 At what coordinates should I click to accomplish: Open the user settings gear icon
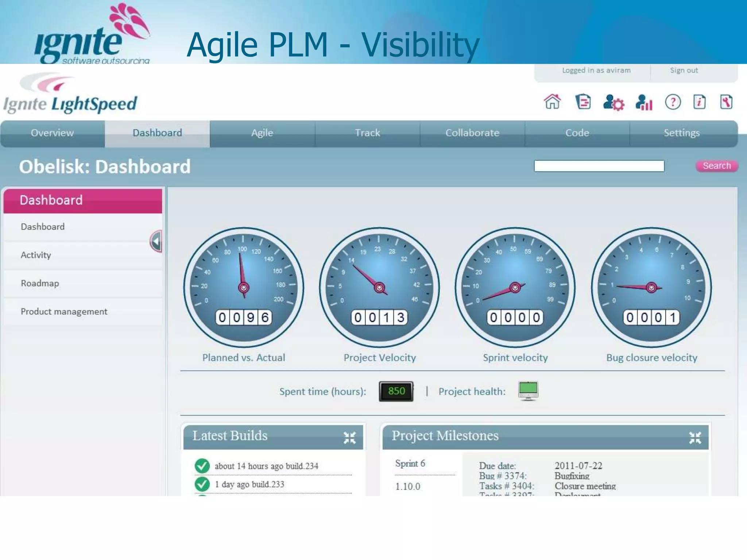614,102
